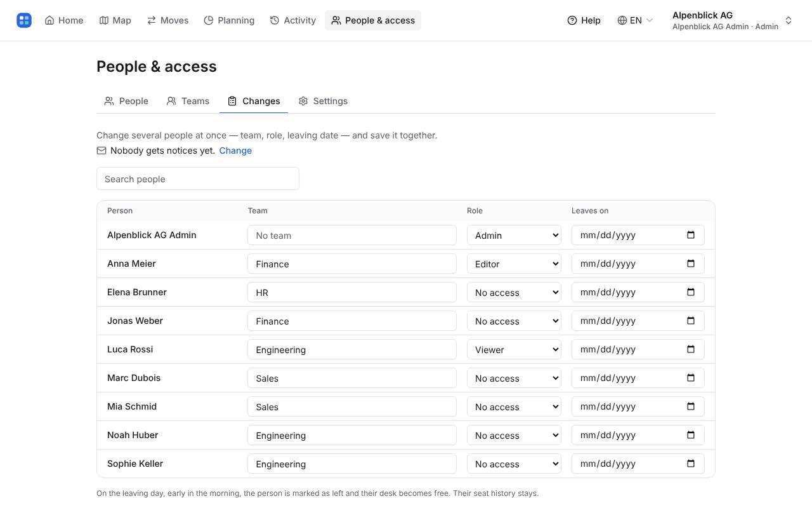Screen dimensions: 812x508
Task: Open calendar picker in Noah Huber's row
Action: pos(691,435)
